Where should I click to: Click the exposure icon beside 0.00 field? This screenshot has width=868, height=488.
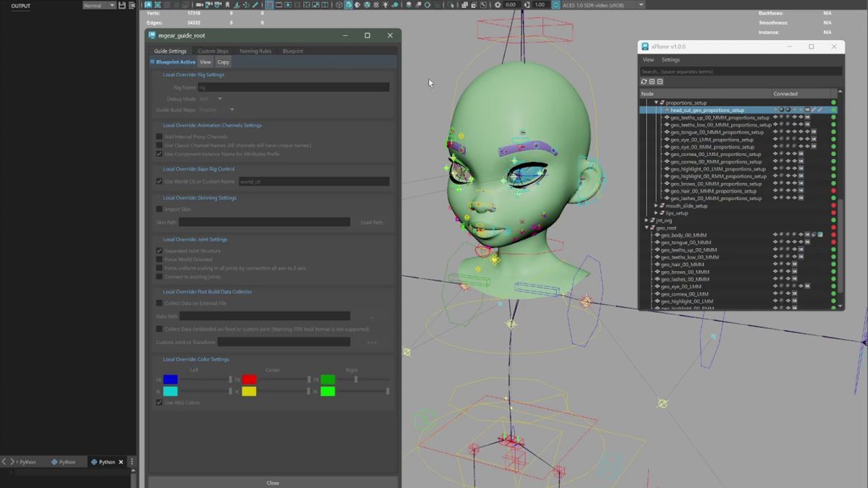[x=498, y=5]
